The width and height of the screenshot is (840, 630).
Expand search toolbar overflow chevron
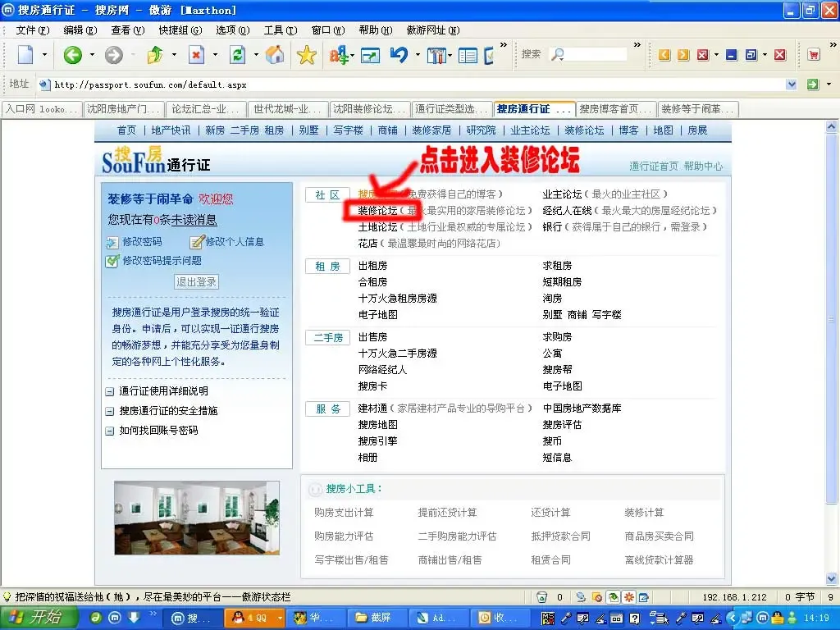point(637,45)
